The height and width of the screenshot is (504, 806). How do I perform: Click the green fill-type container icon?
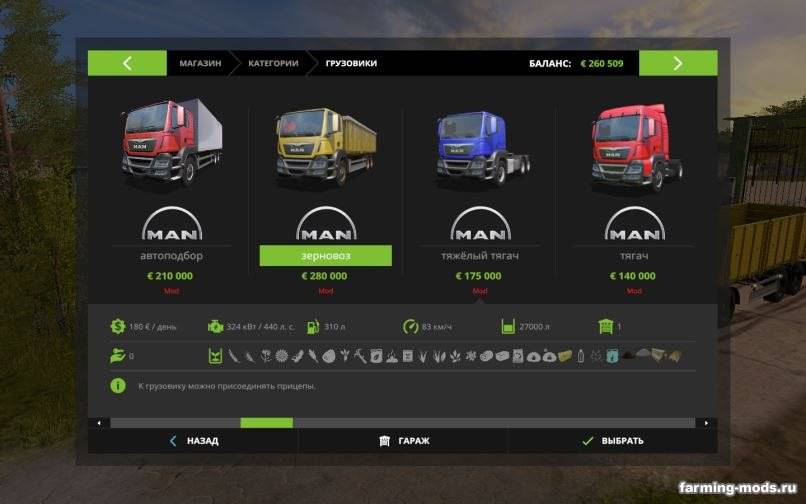coord(215,356)
